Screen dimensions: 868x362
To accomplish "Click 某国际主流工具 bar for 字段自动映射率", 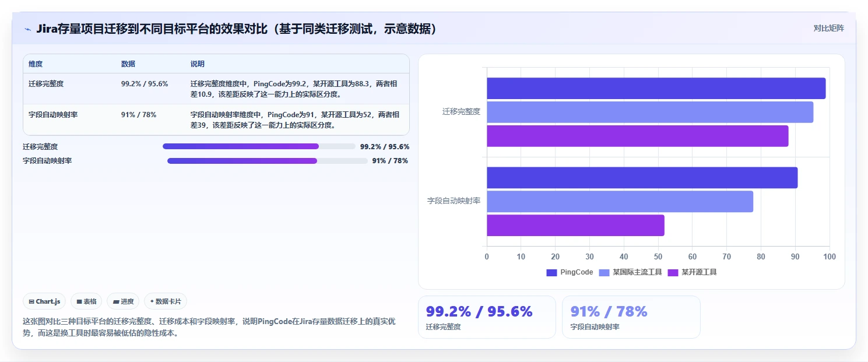I will pyautogui.click(x=620, y=202).
